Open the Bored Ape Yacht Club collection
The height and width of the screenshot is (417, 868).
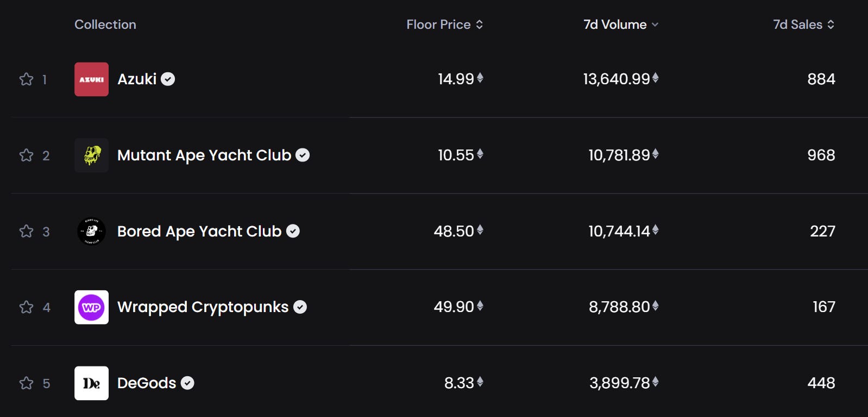pyautogui.click(x=199, y=232)
